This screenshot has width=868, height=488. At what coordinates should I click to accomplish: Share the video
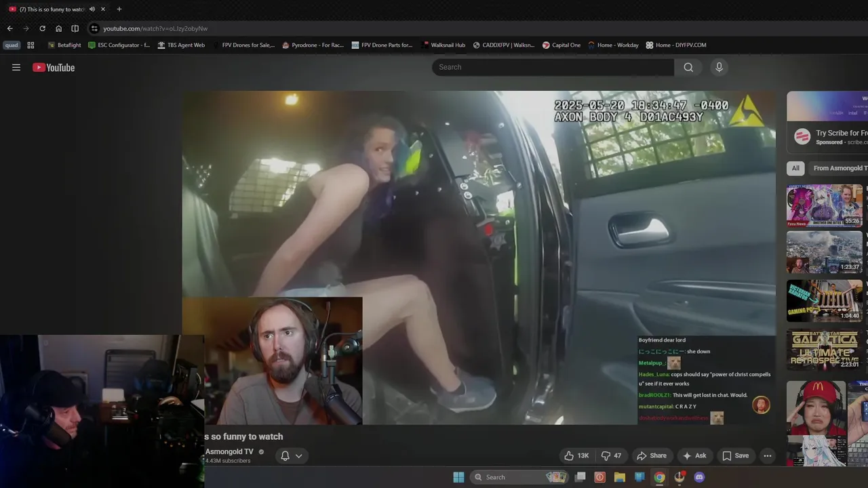(652, 455)
